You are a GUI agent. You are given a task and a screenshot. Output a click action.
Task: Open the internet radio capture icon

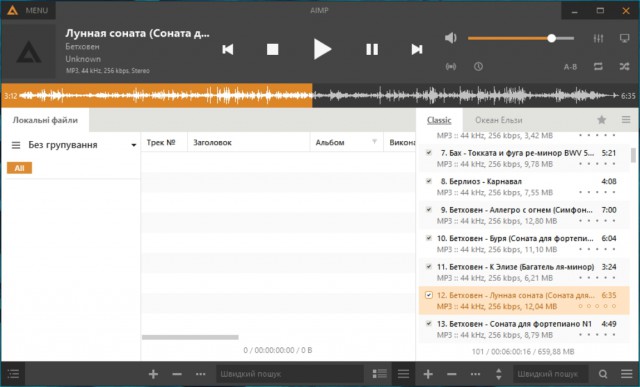pyautogui.click(x=451, y=67)
